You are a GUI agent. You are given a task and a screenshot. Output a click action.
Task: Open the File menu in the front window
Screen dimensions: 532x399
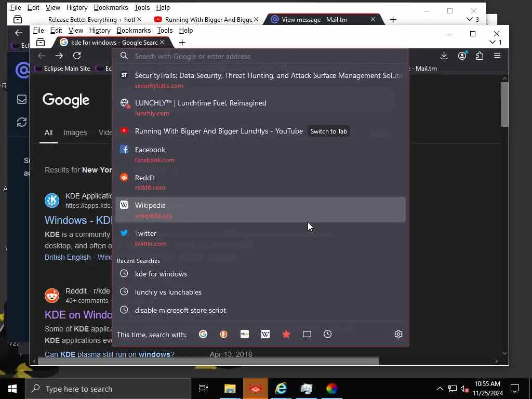click(x=38, y=31)
